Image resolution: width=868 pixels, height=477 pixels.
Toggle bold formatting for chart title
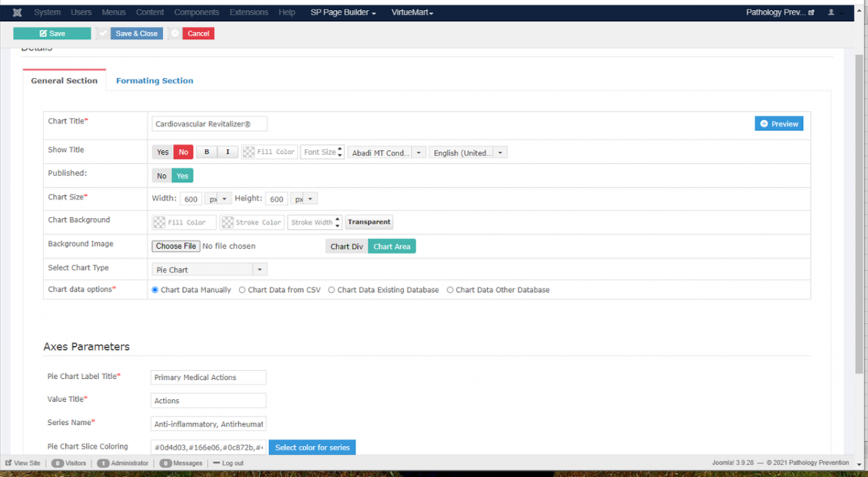[207, 152]
